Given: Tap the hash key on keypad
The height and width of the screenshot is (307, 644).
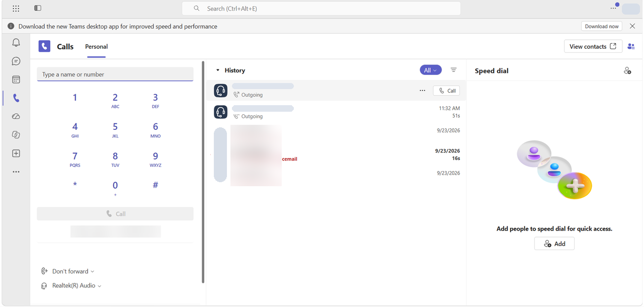Looking at the screenshot, I should 155,185.
